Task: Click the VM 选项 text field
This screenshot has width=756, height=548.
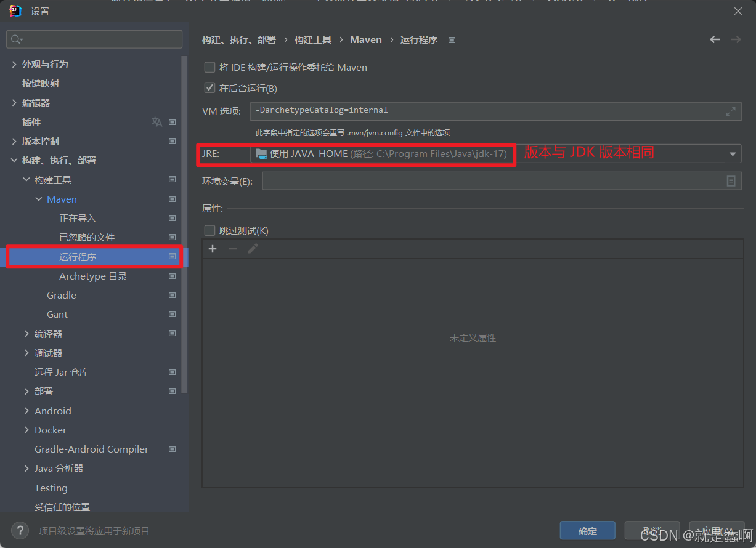Action: (495, 111)
